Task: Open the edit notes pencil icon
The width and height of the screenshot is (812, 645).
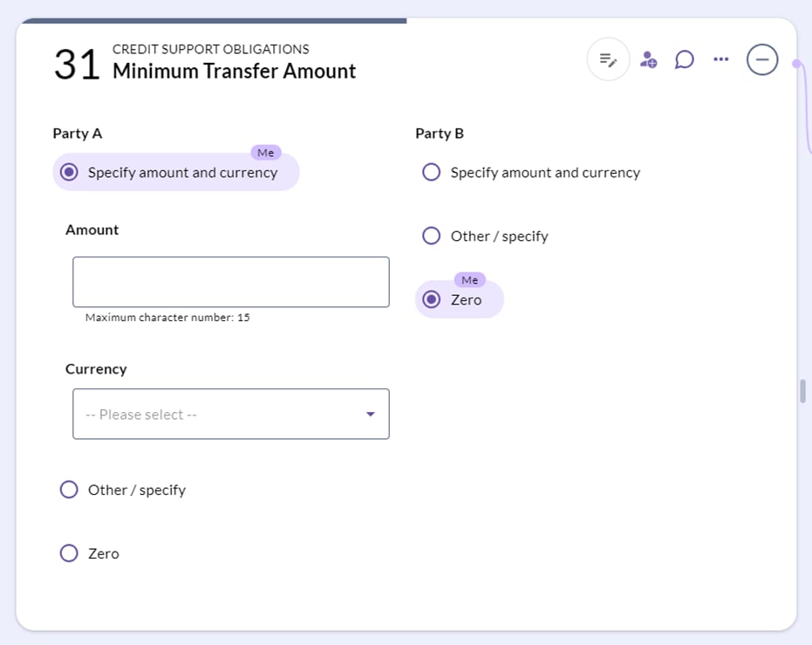Action: [x=608, y=59]
